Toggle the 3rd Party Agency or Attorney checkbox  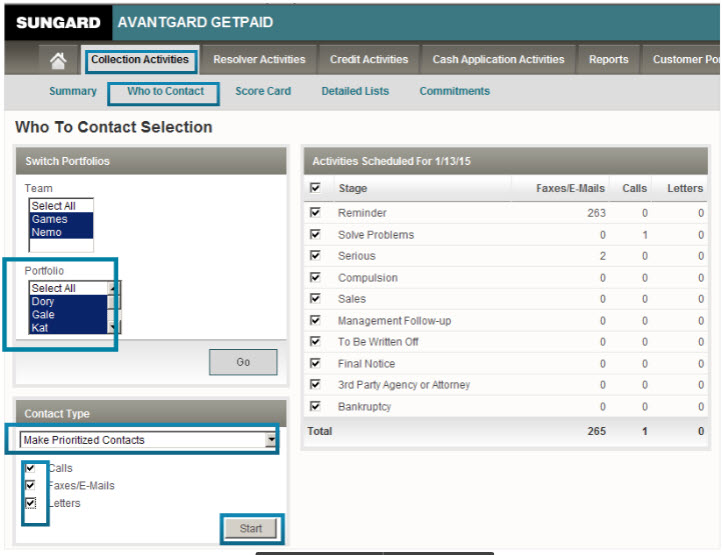coord(315,384)
